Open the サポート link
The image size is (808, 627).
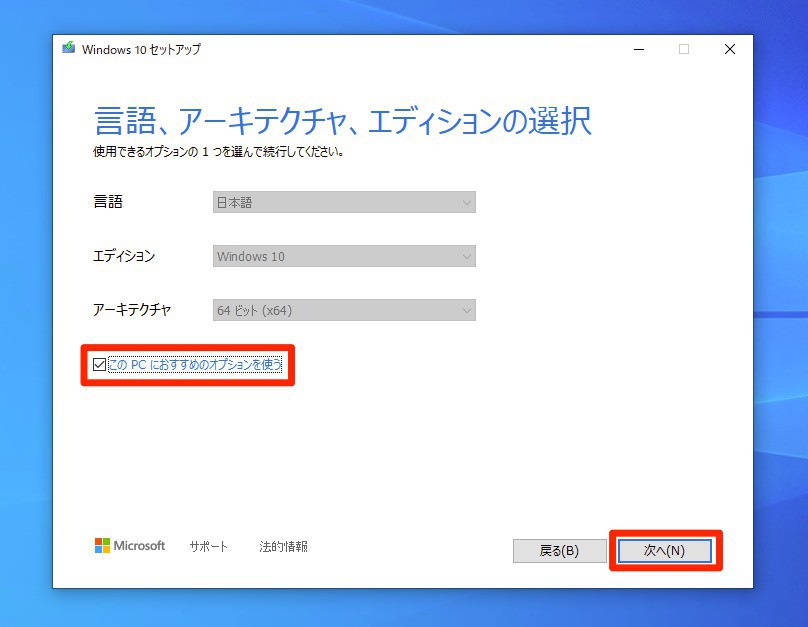pyautogui.click(x=209, y=546)
